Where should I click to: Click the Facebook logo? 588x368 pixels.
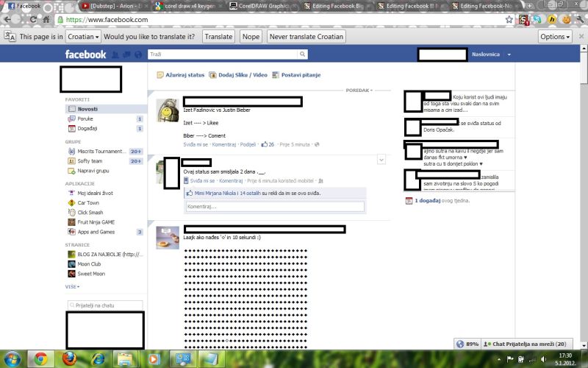tap(85, 54)
